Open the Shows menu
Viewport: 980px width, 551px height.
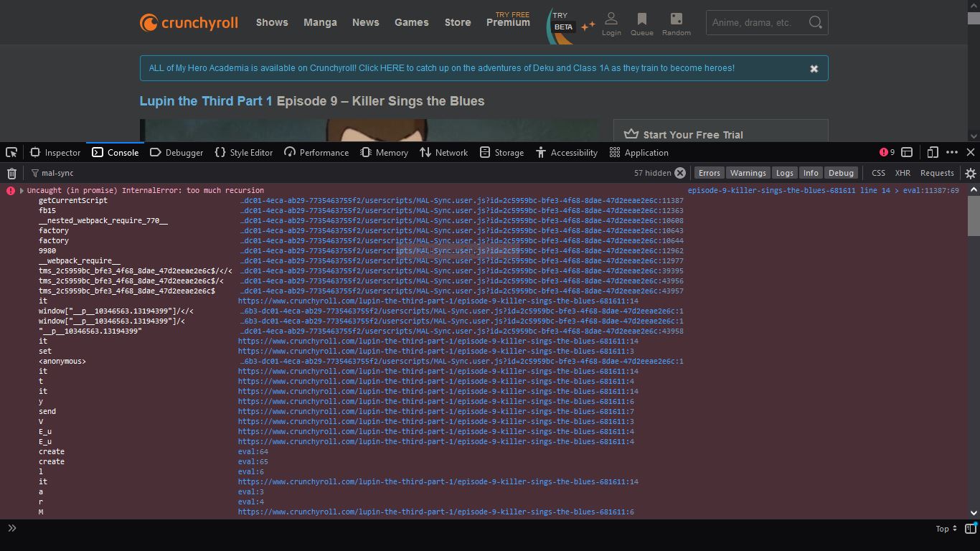point(272,22)
